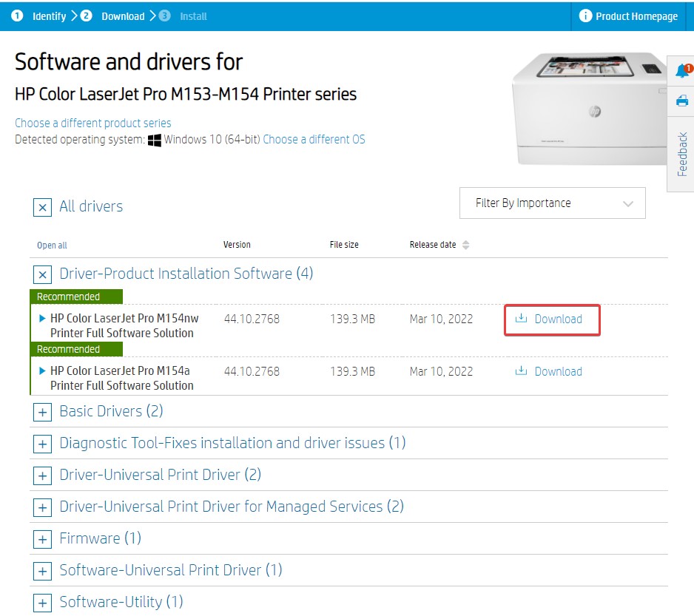Click the Open all link
Viewport: 694px width, 616px height.
pos(52,245)
